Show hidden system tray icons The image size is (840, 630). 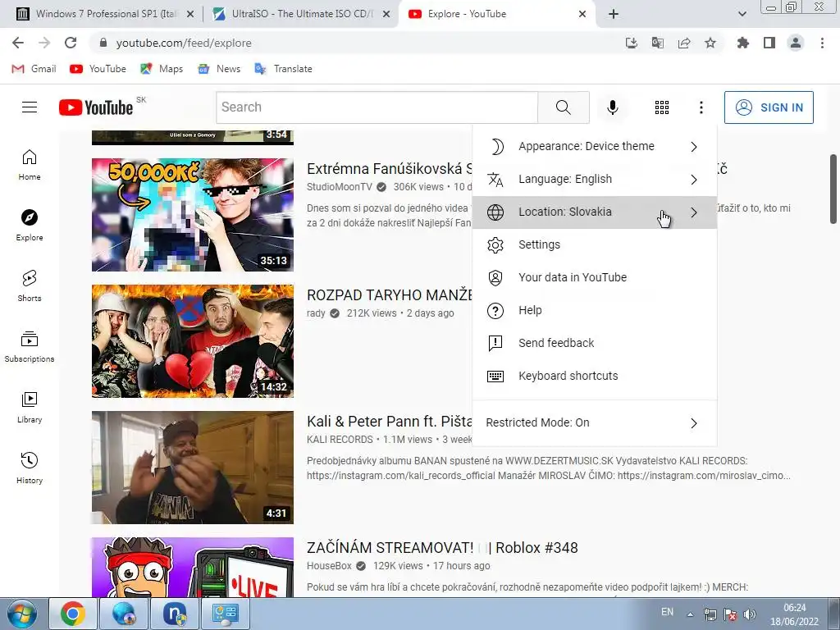(691, 614)
